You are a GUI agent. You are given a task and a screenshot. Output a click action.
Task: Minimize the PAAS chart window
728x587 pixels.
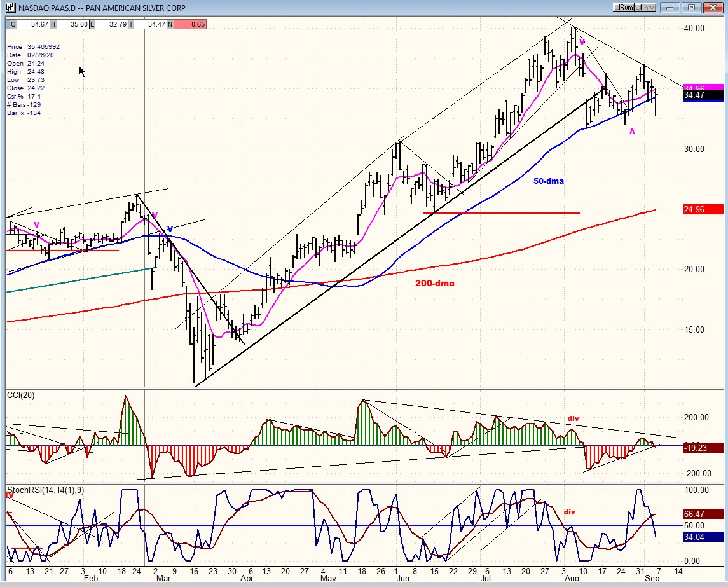pos(670,8)
